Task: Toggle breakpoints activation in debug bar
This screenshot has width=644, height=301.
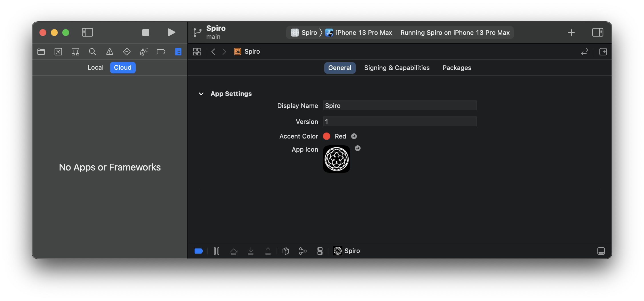Action: point(199,251)
